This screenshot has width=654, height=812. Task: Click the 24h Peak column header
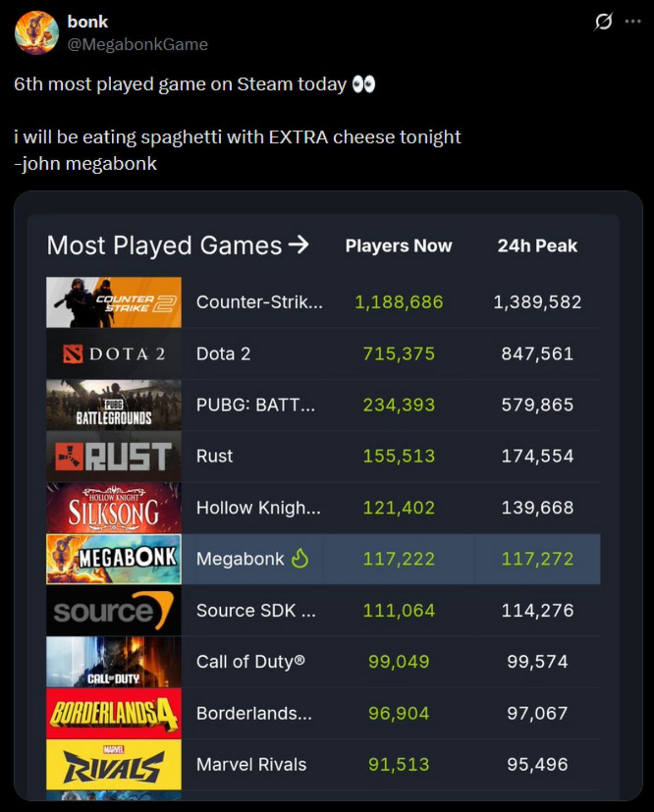(537, 246)
